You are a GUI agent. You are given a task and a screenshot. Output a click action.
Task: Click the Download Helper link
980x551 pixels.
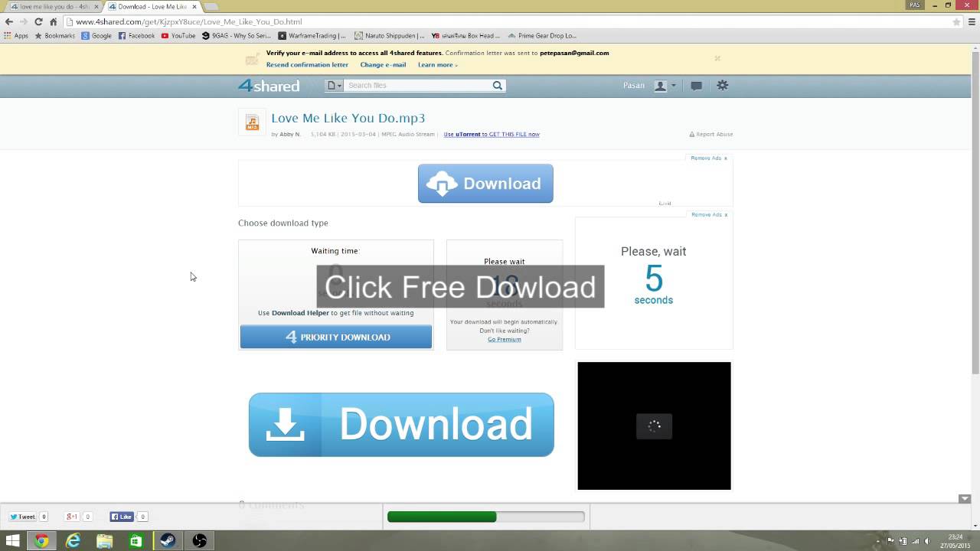(x=300, y=313)
